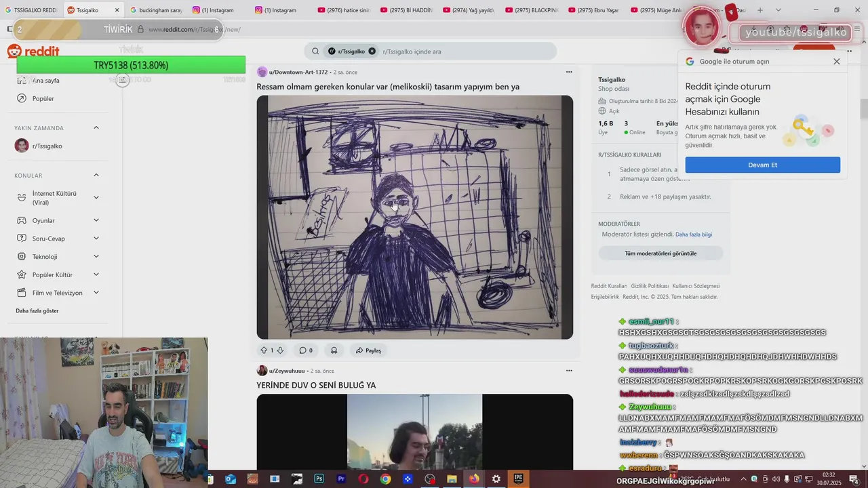Expand the Oyunlar topic
868x488 pixels.
point(96,220)
